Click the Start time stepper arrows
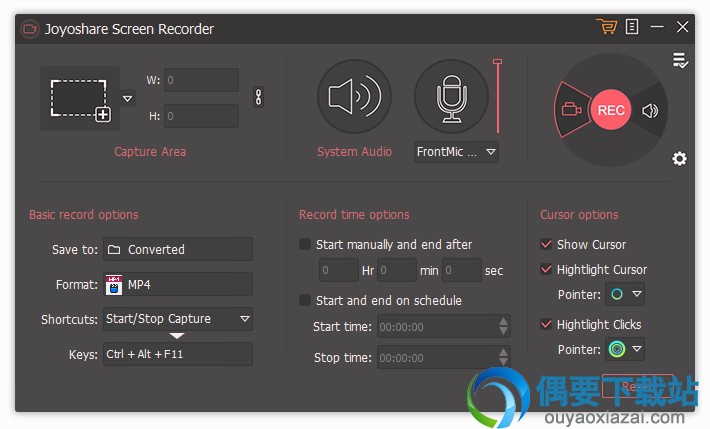The image size is (710, 429). [x=503, y=326]
